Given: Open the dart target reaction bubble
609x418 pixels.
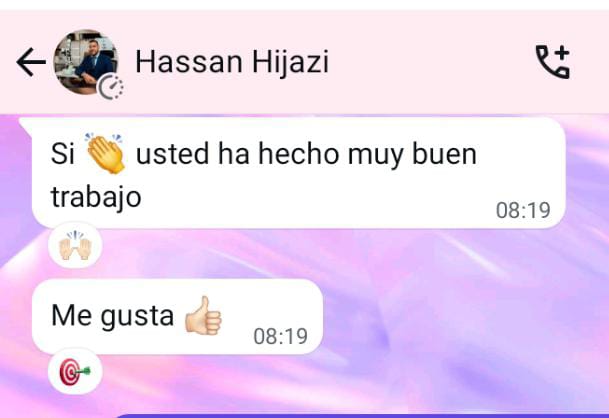Looking at the screenshot, I should [75, 372].
